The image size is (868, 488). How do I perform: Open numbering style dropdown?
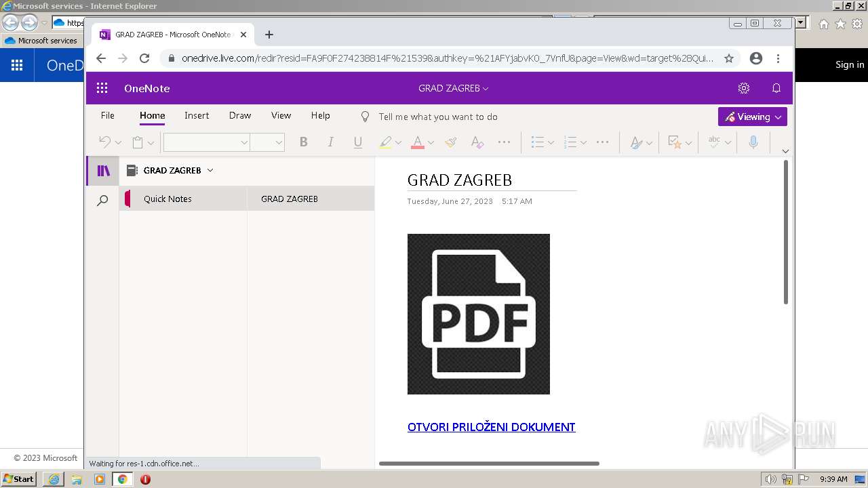pyautogui.click(x=583, y=142)
